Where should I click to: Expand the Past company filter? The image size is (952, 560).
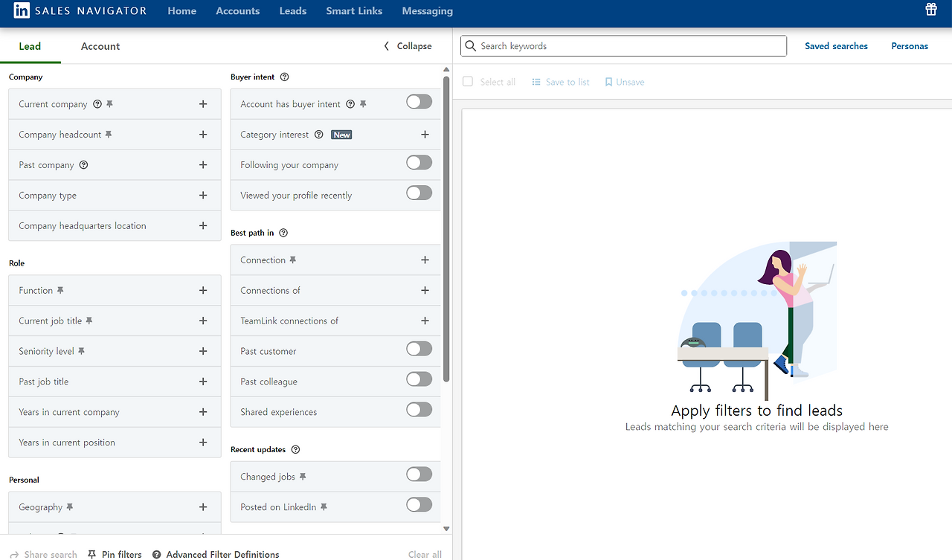pos(203,165)
